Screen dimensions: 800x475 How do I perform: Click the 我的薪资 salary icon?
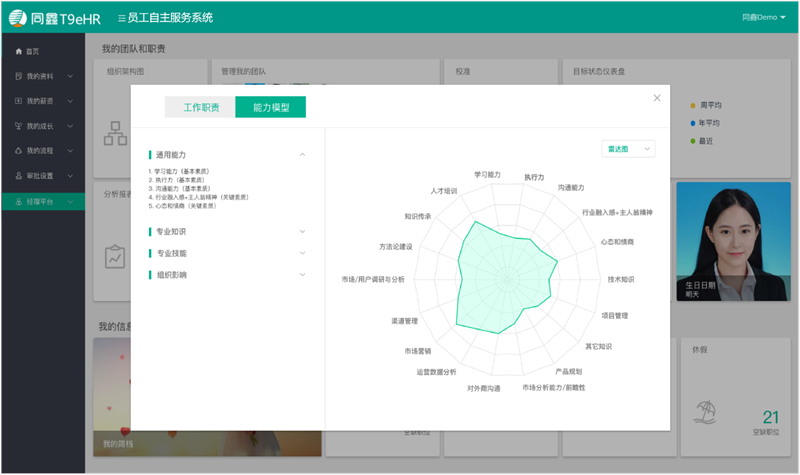pyautogui.click(x=18, y=101)
